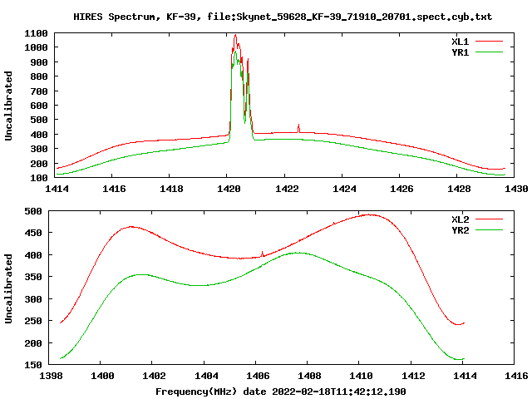Image resolution: width=532 pixels, height=399 pixels.
Task: Click the 1402 x-axis tick label
Action: (154, 376)
